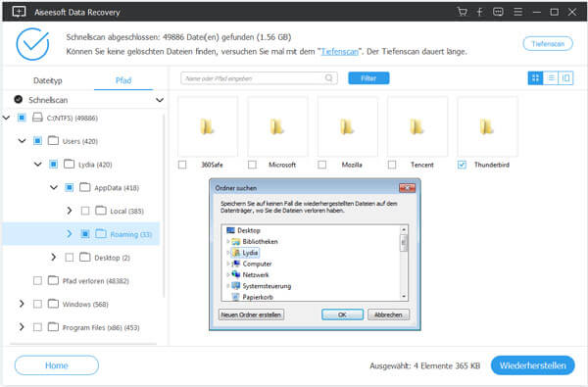This screenshot has width=588, height=387.
Task: Expand the Program Files (x86) node
Action: (x=22, y=326)
